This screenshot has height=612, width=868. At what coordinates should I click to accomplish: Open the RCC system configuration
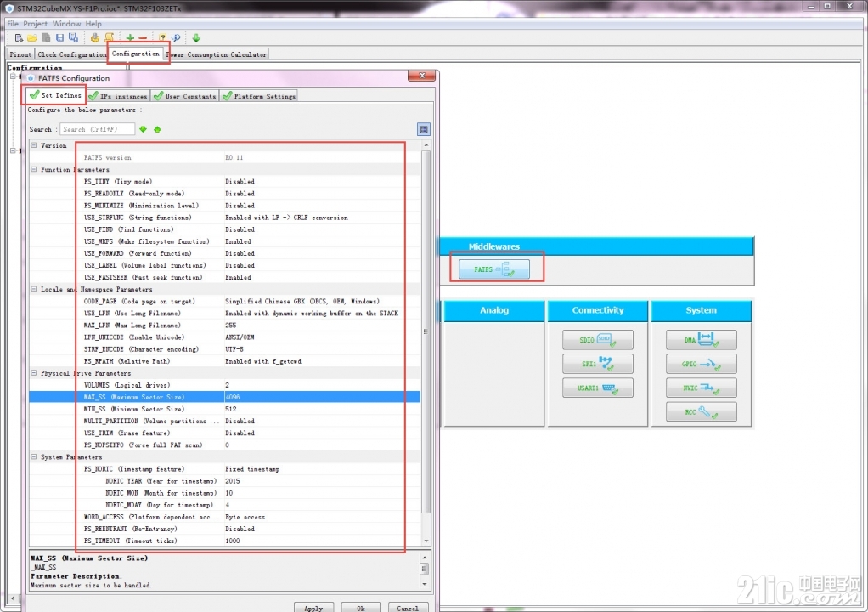click(701, 411)
